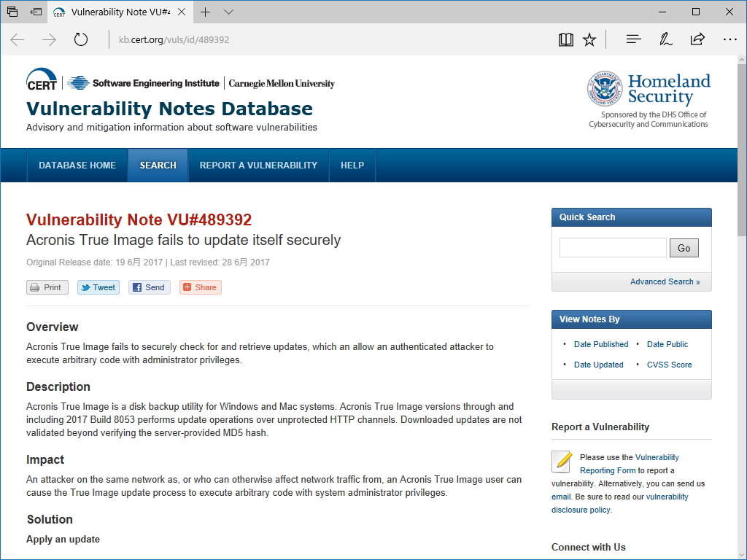
Task: View notes by Date Public
Action: 667,344
